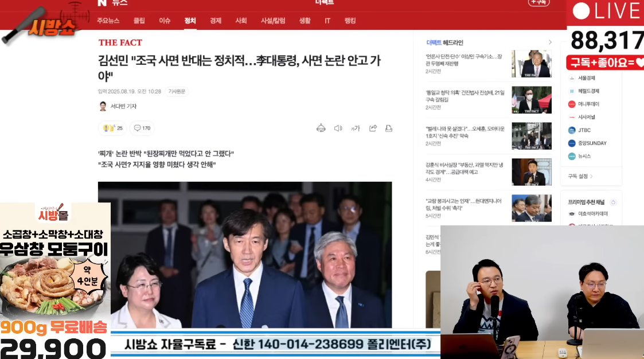This screenshot has height=359, width=644.
Task: Click the listen-to-article speaker icon
Action: [x=338, y=128]
